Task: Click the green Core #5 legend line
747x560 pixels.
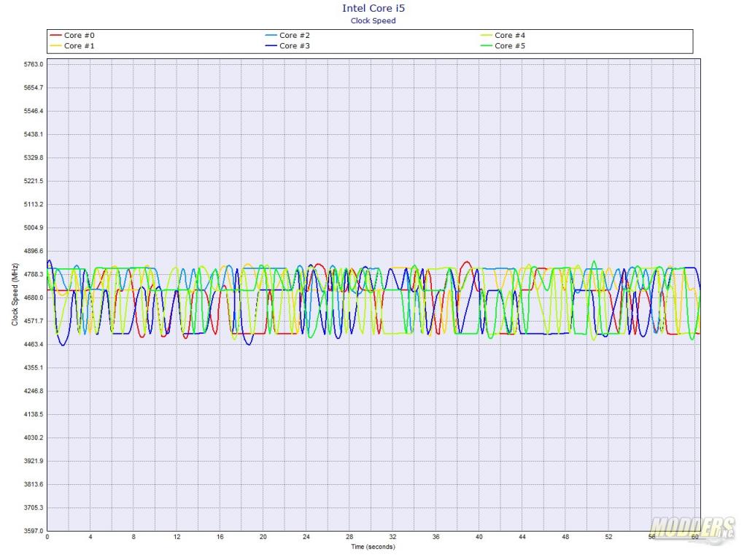Action: click(x=487, y=46)
